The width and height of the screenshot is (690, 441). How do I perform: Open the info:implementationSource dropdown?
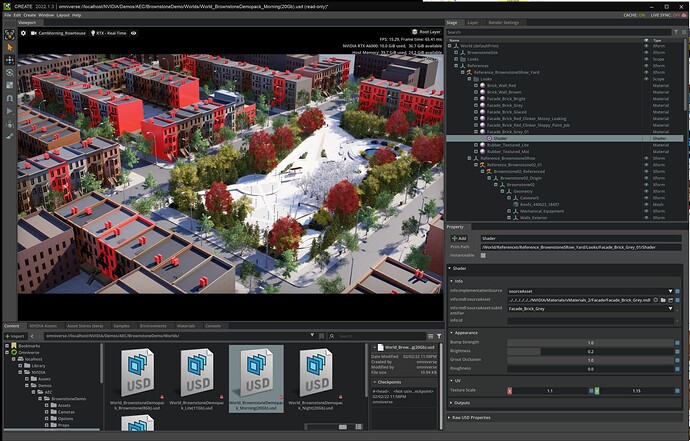click(x=591, y=291)
